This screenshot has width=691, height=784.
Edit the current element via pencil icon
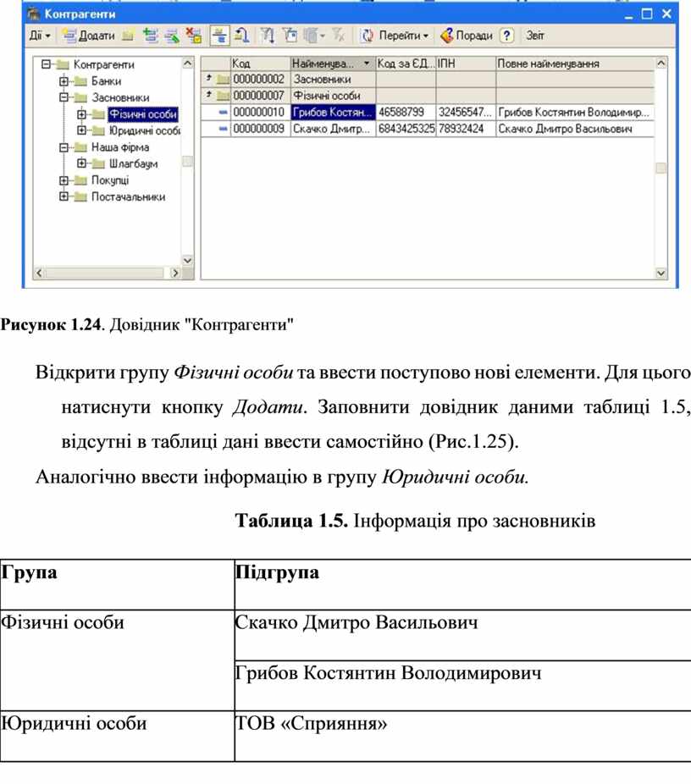tap(173, 36)
